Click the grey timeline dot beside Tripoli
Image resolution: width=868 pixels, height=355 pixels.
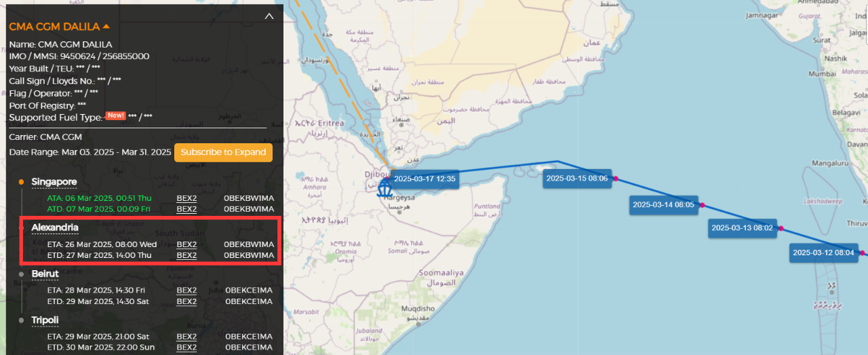tap(22, 320)
